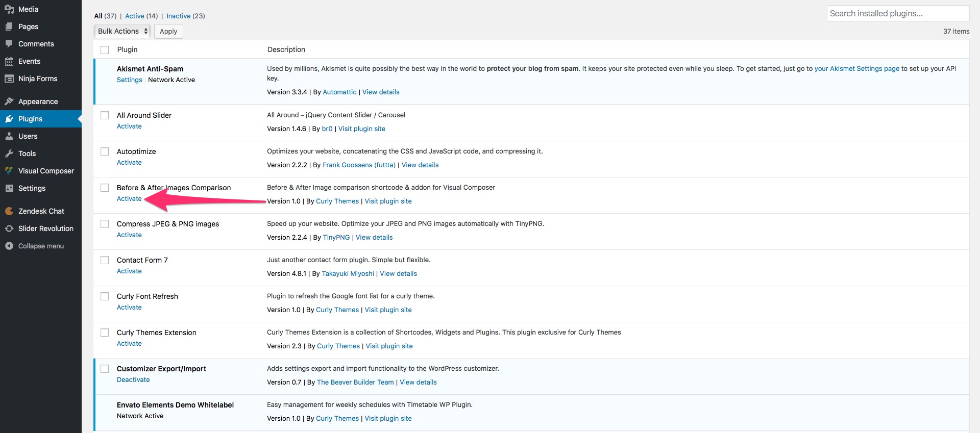Open the Media menu

point(41,9)
